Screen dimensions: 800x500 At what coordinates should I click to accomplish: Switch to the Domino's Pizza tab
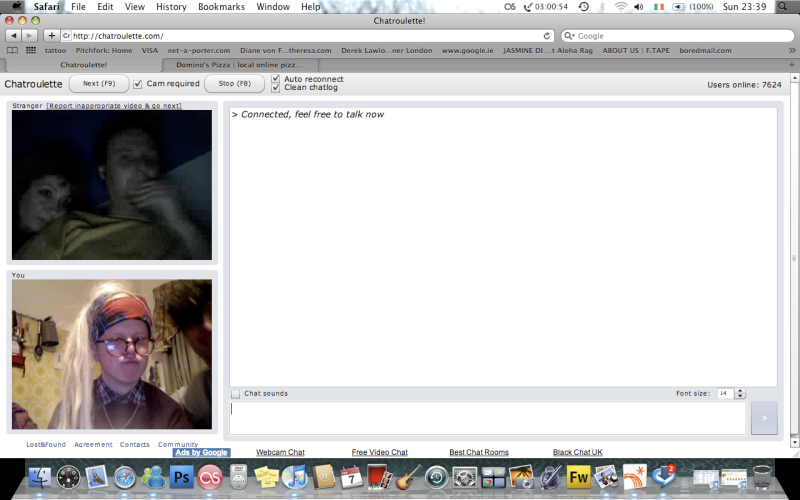[x=239, y=65]
